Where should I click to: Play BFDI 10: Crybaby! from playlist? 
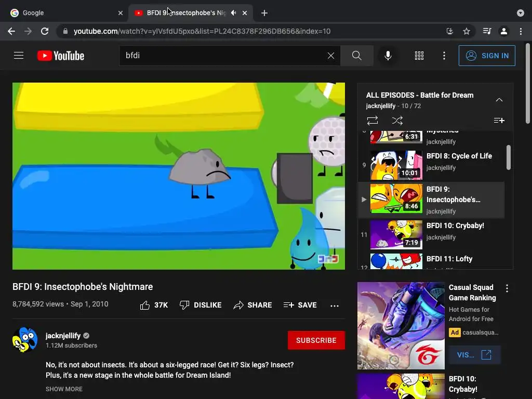[431, 235]
